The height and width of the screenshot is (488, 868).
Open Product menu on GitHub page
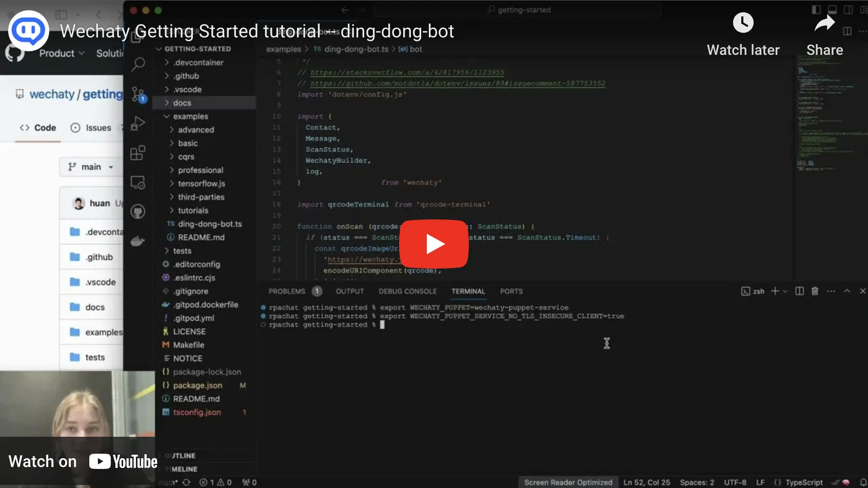pos(62,53)
